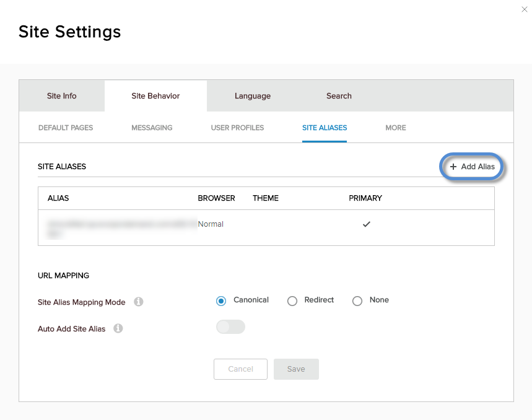
Task: Switch to the Site Info tab
Action: 61,95
